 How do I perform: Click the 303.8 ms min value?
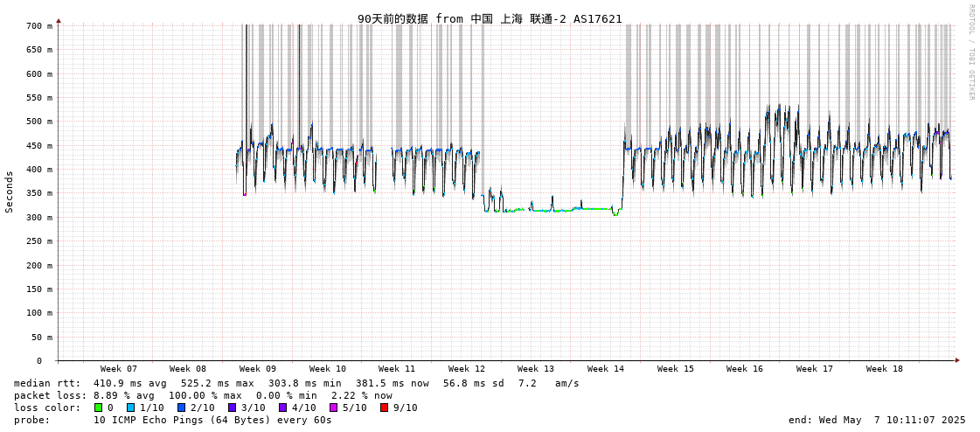303,383
